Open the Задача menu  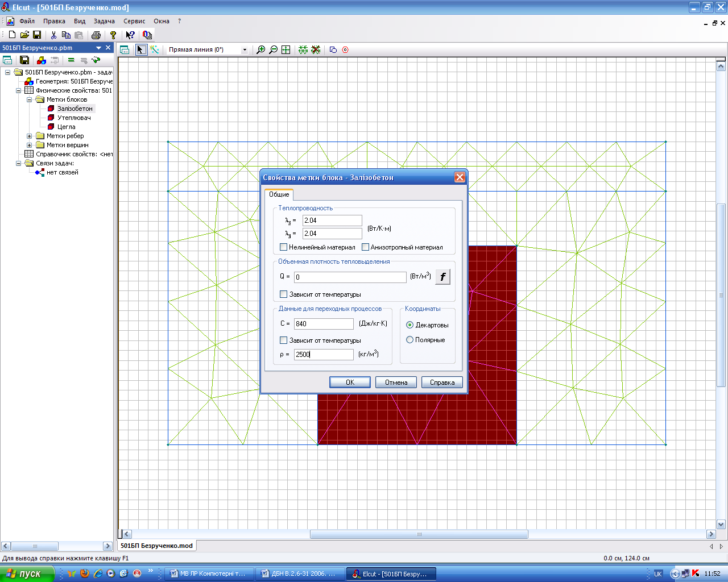coord(104,21)
